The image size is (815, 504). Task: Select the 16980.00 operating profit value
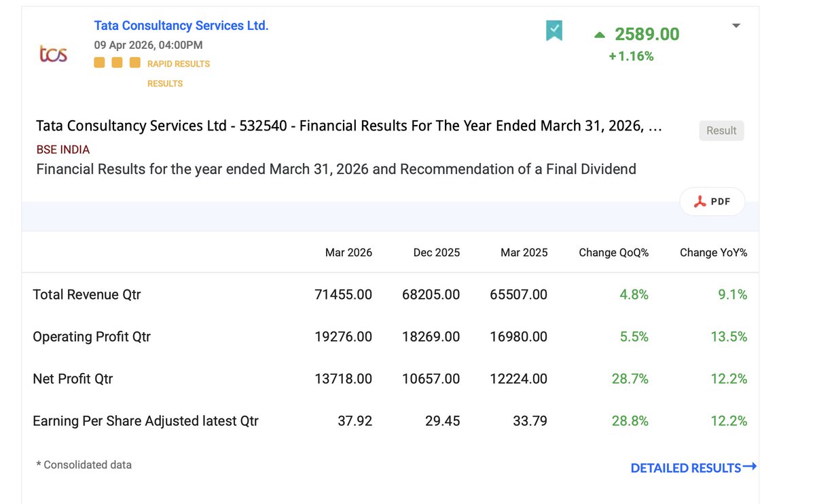click(519, 337)
